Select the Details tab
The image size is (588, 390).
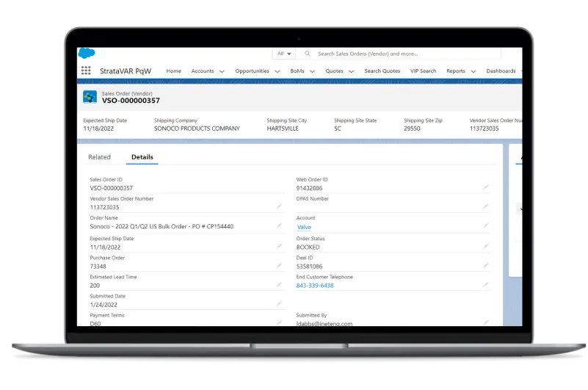pyautogui.click(x=142, y=157)
